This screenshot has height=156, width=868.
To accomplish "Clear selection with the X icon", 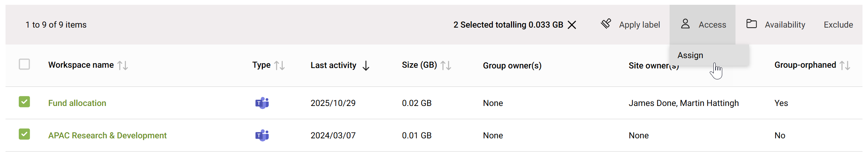I will pyautogui.click(x=572, y=25).
